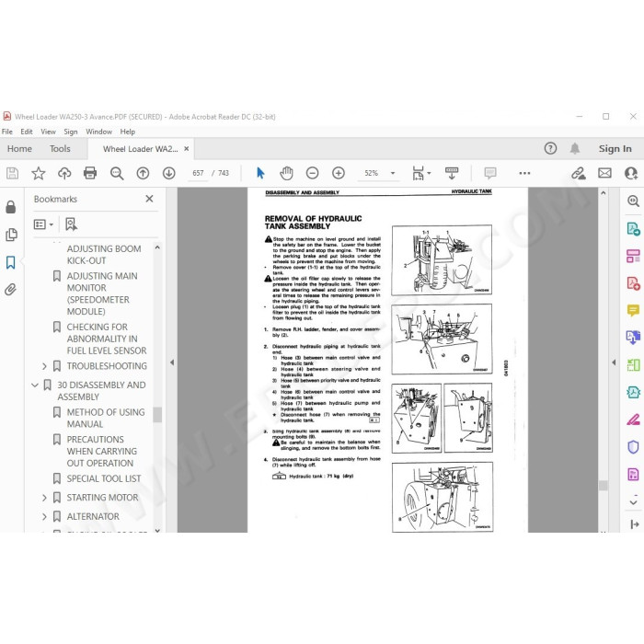The height and width of the screenshot is (644, 644).
Task: Open Help question mark icon
Action: click(x=550, y=148)
